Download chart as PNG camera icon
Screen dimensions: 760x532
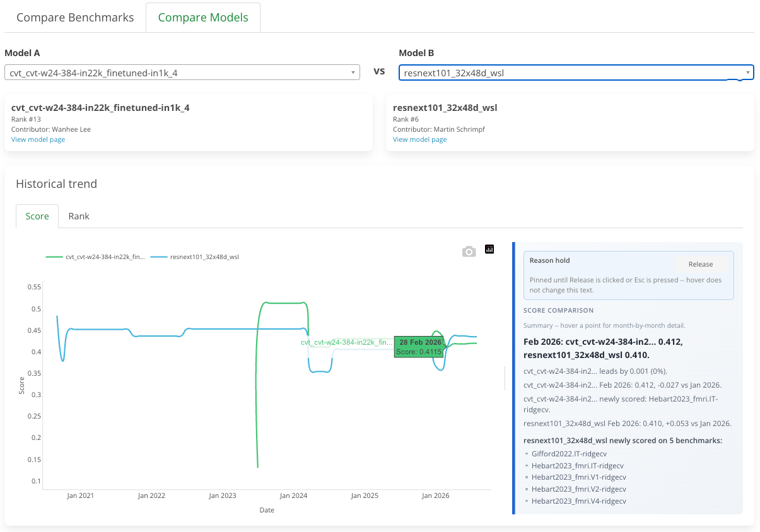coord(469,252)
